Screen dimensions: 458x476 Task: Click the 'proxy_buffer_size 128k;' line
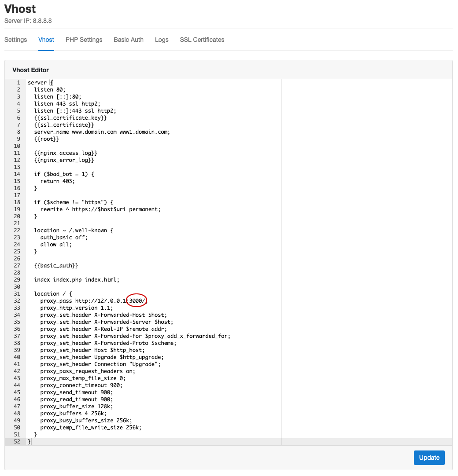(77, 406)
